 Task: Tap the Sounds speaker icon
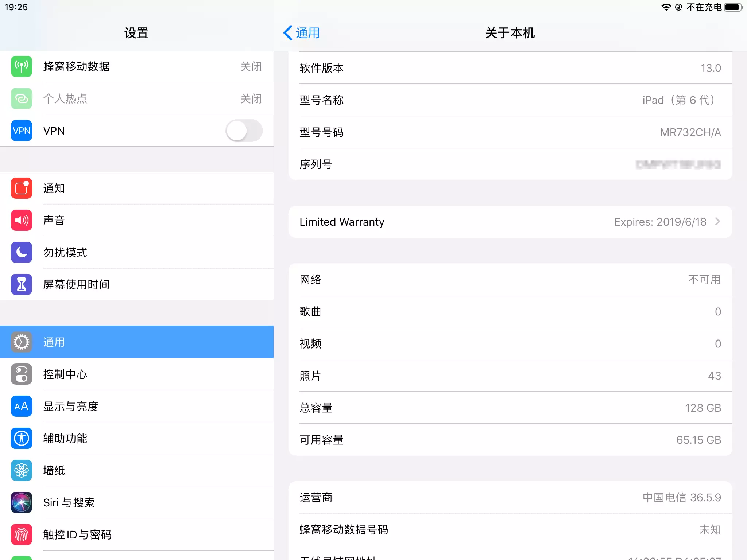pos(22,220)
